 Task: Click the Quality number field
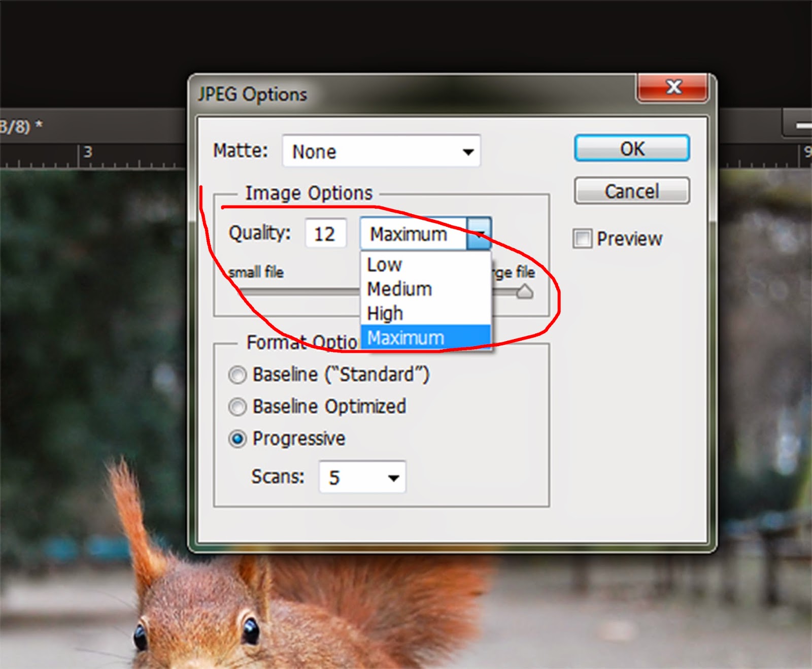325,233
